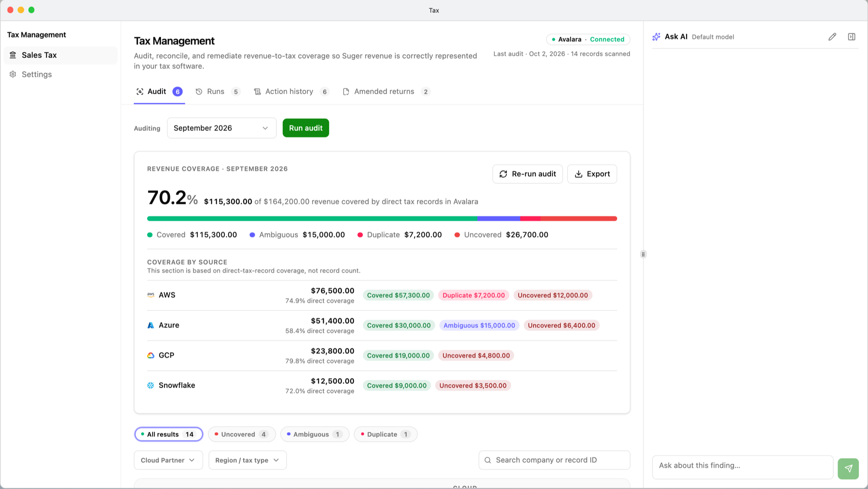Collapse the Ask AI side panel
This screenshot has width=868, height=489.
point(852,37)
